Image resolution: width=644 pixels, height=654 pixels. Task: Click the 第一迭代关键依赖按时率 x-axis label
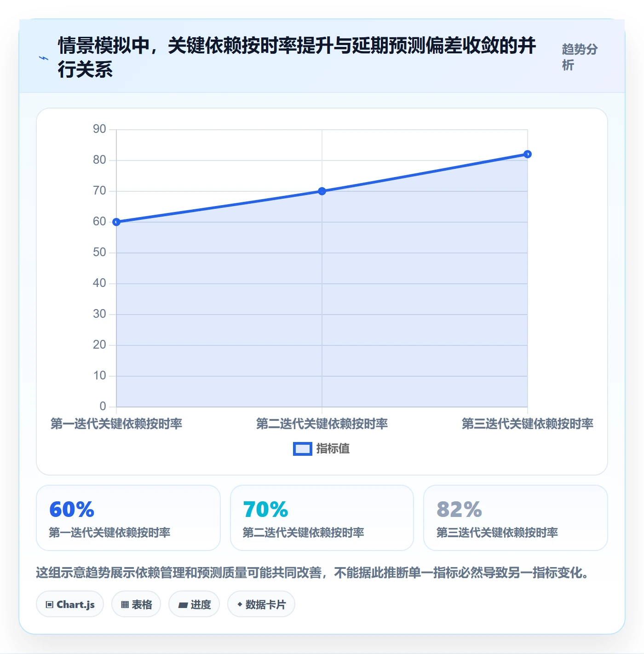pyautogui.click(x=116, y=424)
